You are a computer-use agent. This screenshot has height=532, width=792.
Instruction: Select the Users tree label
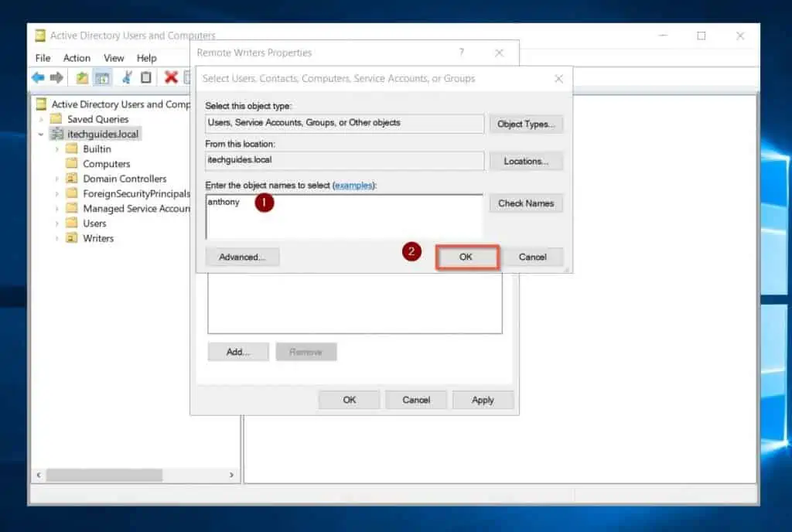pos(94,223)
